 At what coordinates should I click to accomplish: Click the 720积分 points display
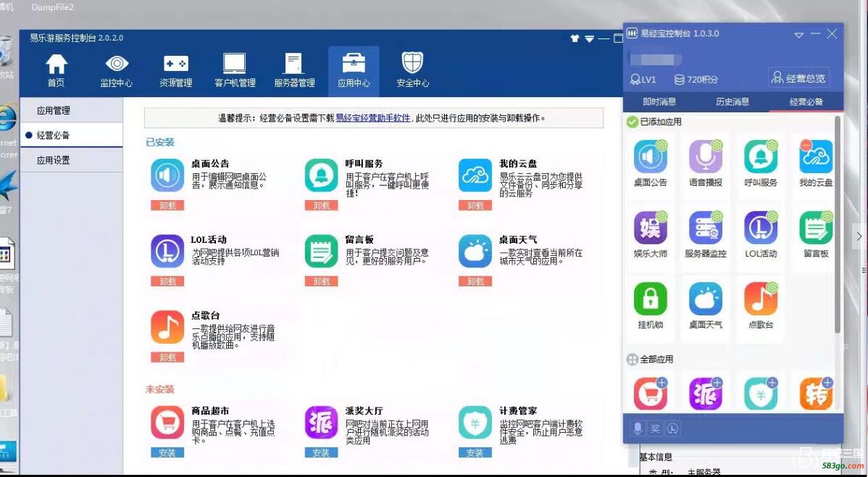pos(696,79)
